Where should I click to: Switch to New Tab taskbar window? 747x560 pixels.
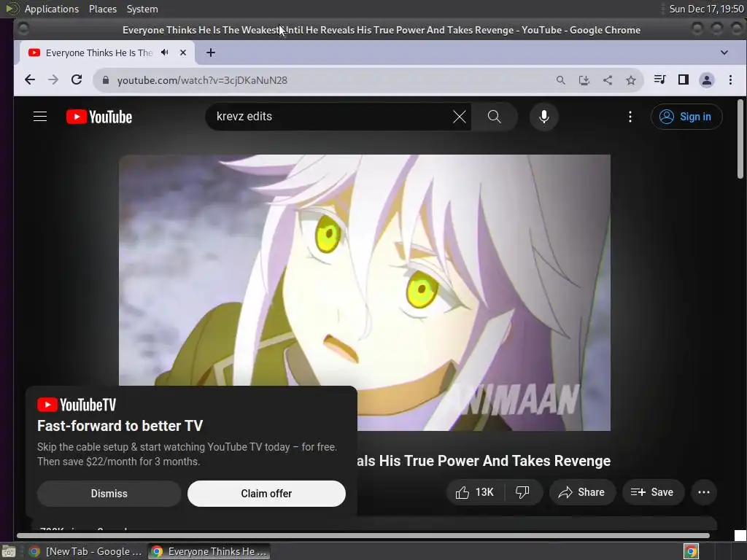point(86,551)
